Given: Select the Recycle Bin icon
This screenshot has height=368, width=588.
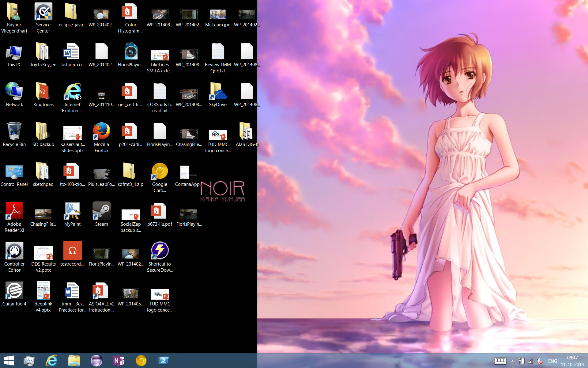Looking at the screenshot, I should 14,131.
